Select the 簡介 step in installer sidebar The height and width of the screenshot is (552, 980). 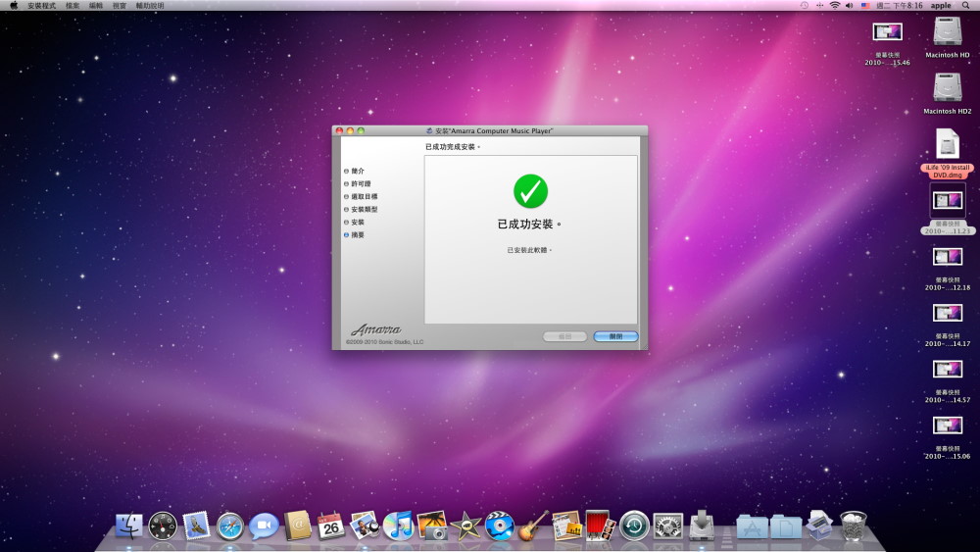click(358, 171)
